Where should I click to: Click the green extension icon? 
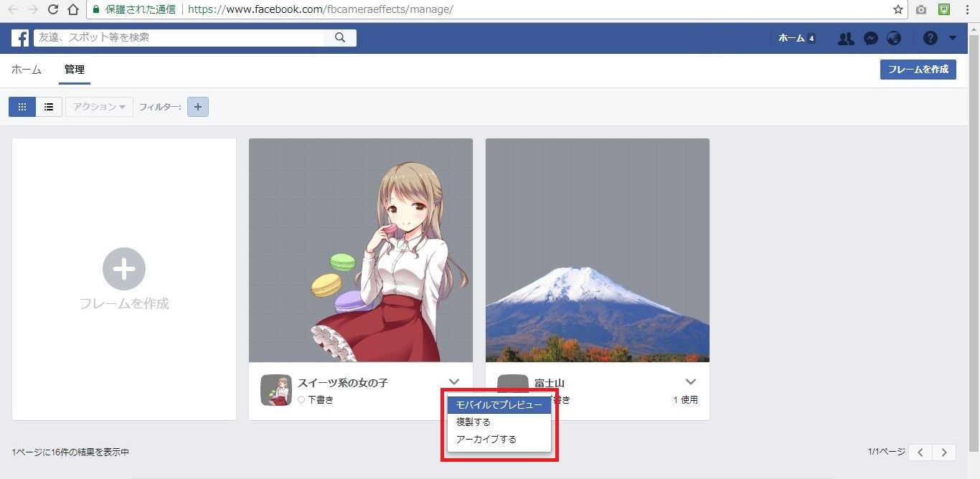point(944,9)
